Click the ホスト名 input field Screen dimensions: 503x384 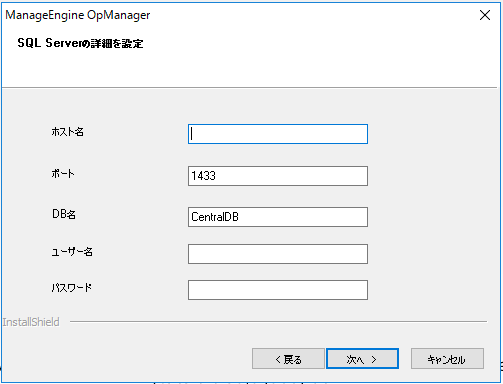[x=278, y=134]
